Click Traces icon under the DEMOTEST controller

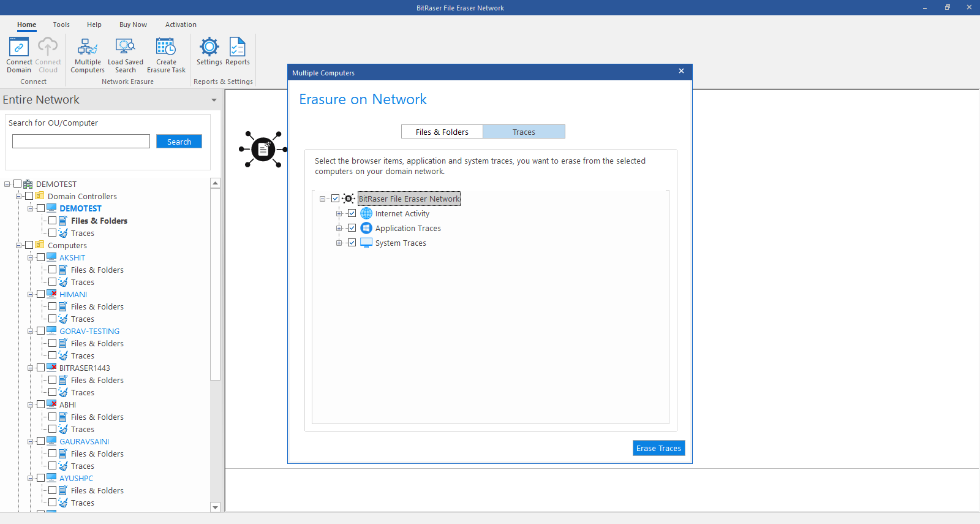63,233
